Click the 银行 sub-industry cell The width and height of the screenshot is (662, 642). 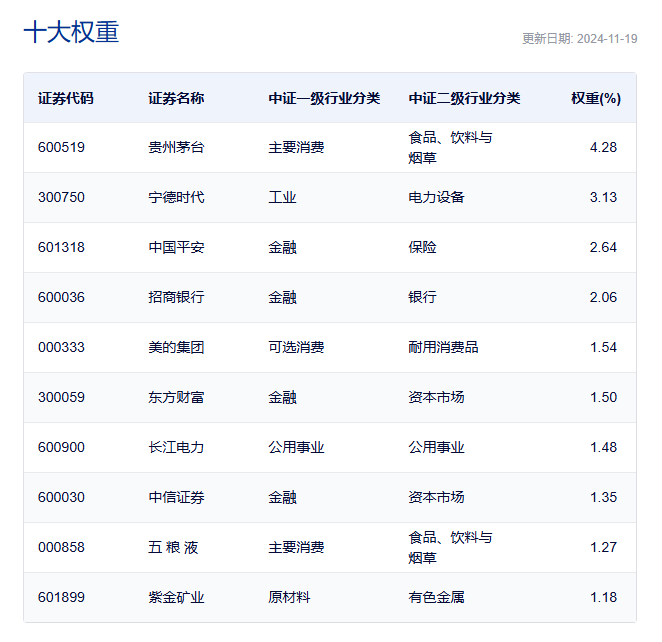tap(422, 297)
